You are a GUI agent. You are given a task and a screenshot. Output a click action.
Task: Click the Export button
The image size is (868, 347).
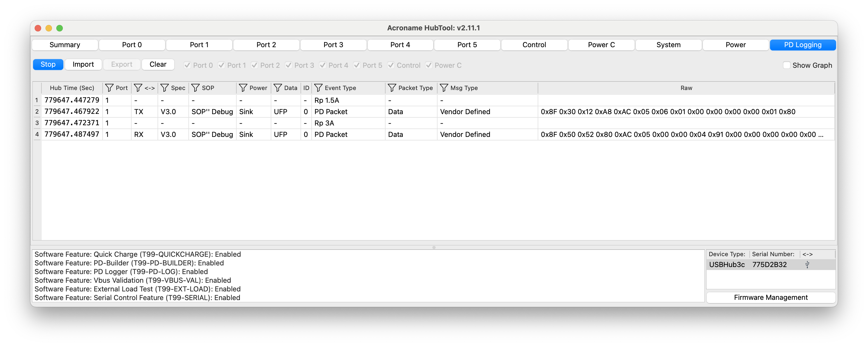[x=122, y=65]
